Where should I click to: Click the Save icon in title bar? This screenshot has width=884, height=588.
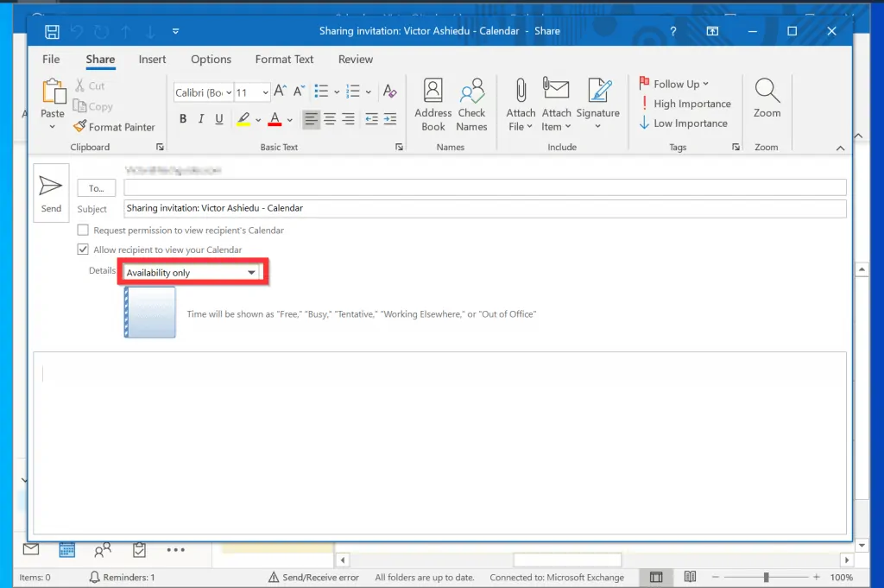[x=52, y=31]
